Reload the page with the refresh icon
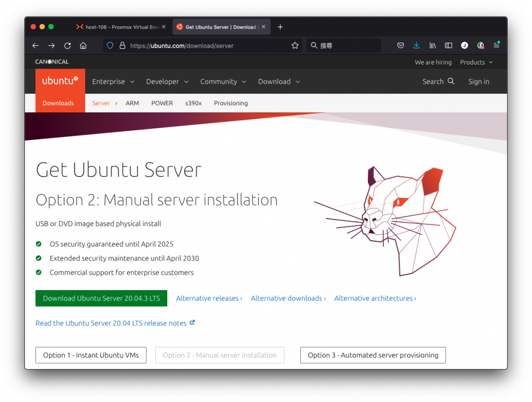The image size is (532, 402). tap(68, 45)
